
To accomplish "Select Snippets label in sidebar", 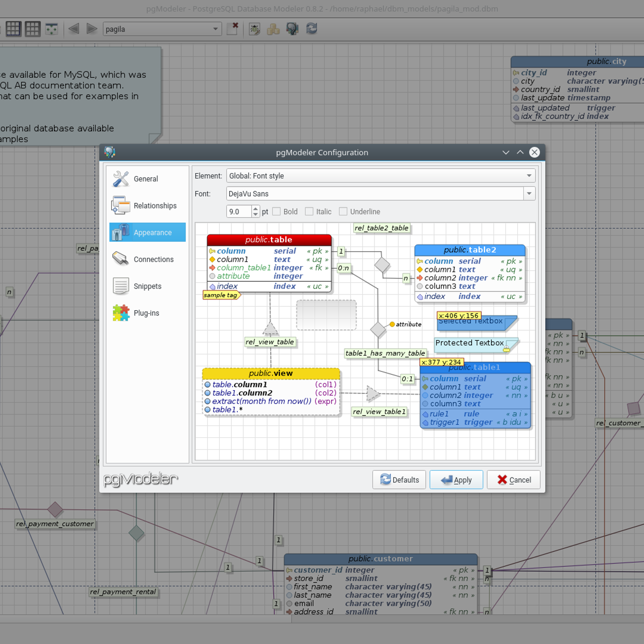I will [147, 286].
